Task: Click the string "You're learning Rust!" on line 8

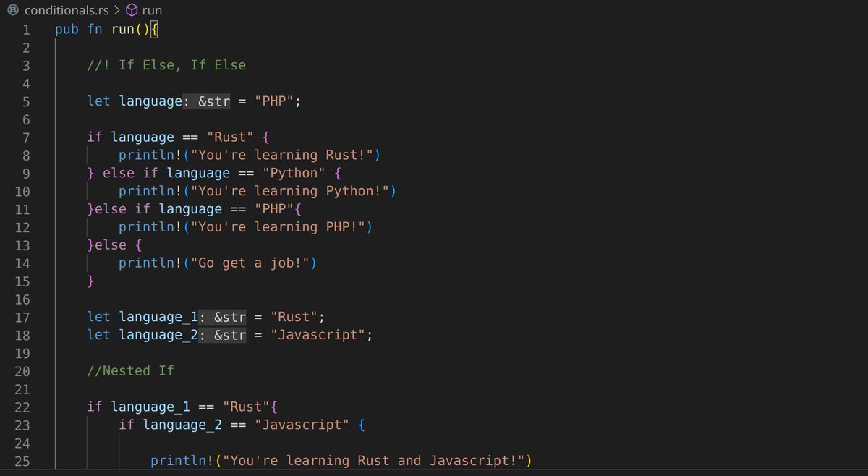Action: 281,155
